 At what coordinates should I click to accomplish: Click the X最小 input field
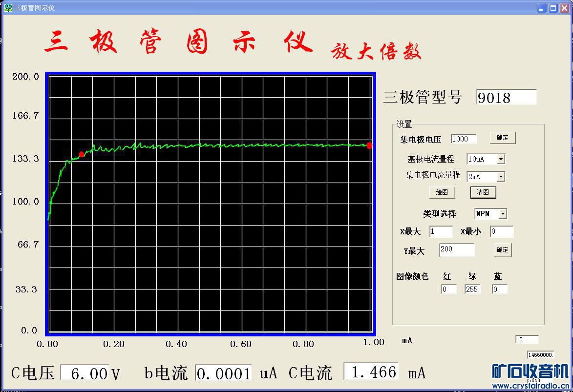pos(502,231)
